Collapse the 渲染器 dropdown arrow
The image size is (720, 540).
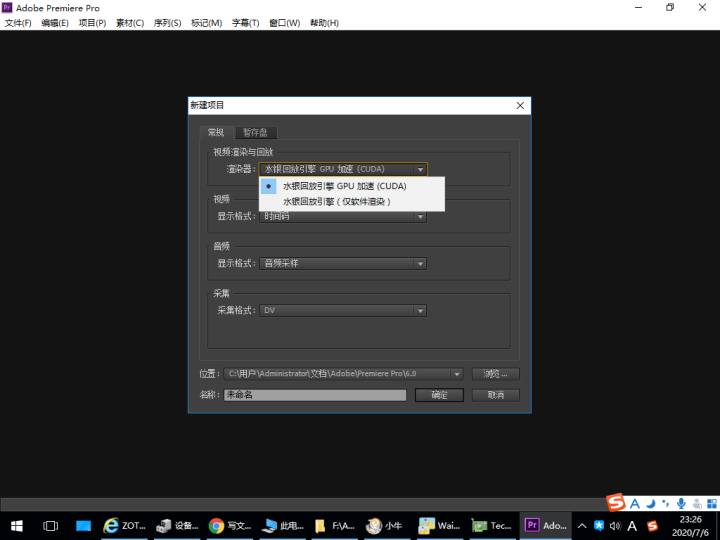420,169
